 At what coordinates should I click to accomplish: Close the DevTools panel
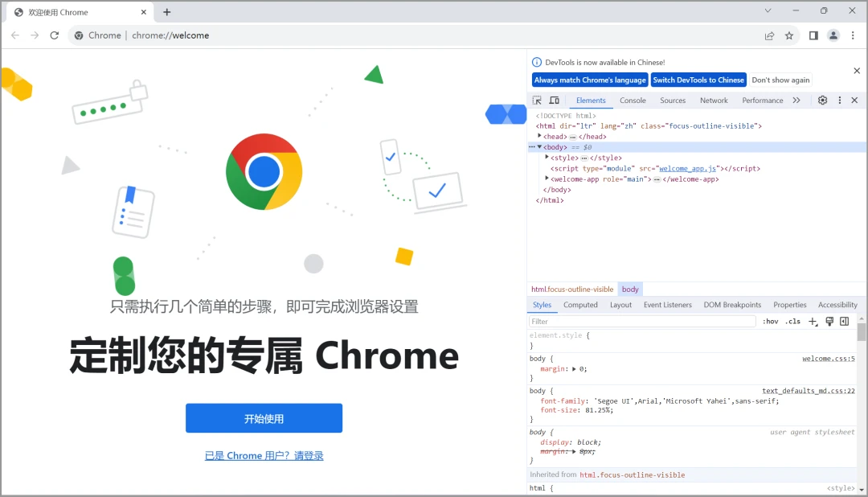coord(854,101)
